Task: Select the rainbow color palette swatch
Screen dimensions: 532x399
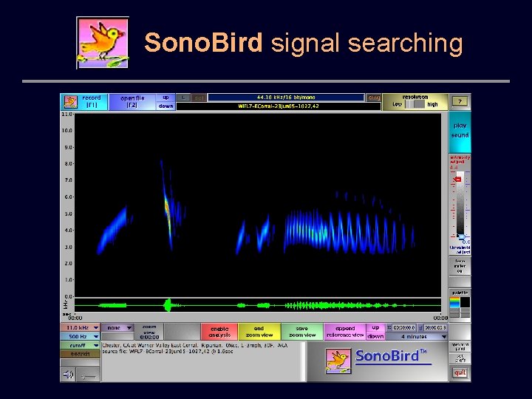Action: [454, 302]
